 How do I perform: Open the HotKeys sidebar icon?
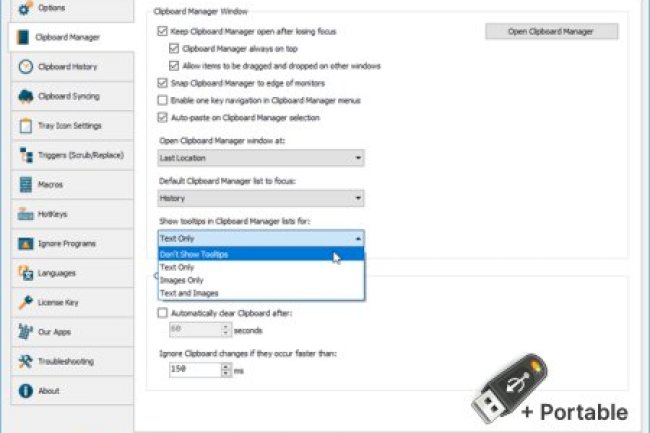25,214
